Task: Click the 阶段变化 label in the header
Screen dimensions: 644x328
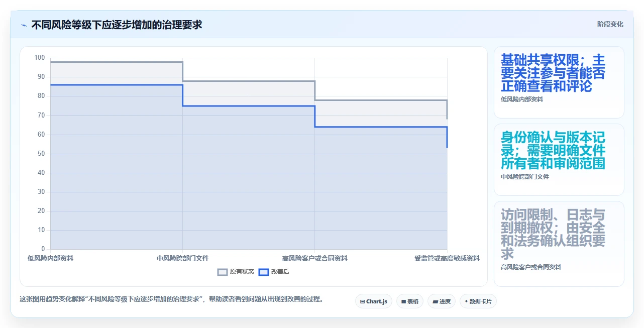Action: [x=610, y=24]
